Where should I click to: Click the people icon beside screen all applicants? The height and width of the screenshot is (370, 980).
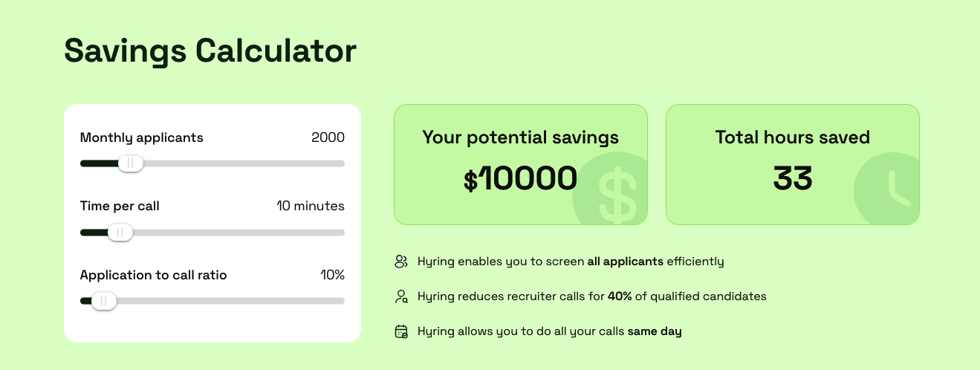click(x=401, y=262)
